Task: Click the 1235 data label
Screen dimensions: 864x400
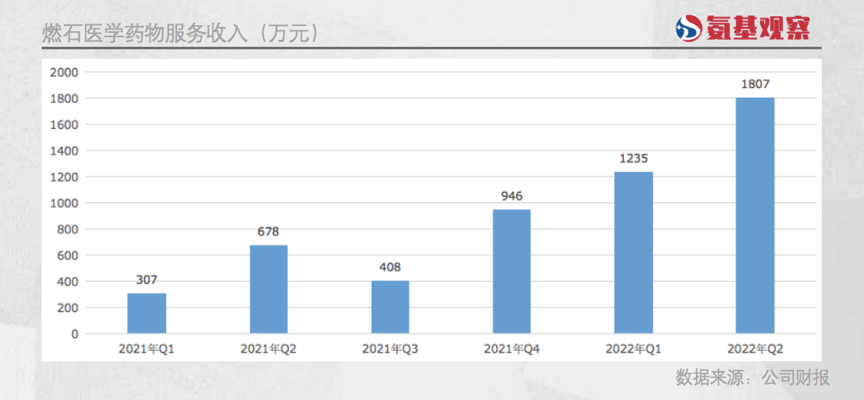Action: click(633, 158)
